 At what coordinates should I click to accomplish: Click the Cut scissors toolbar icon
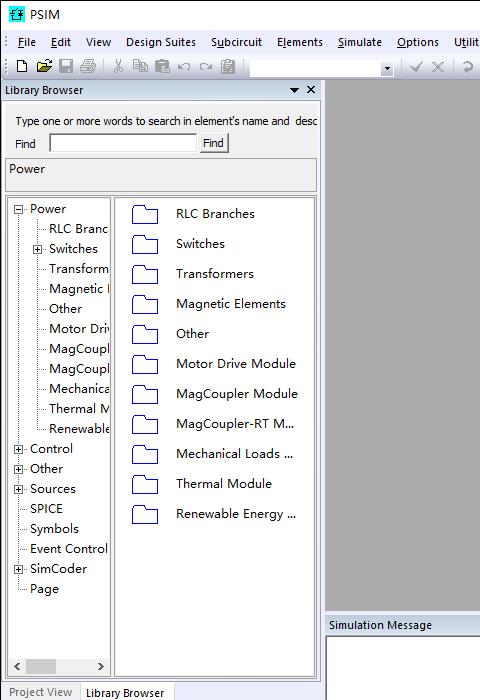118,66
